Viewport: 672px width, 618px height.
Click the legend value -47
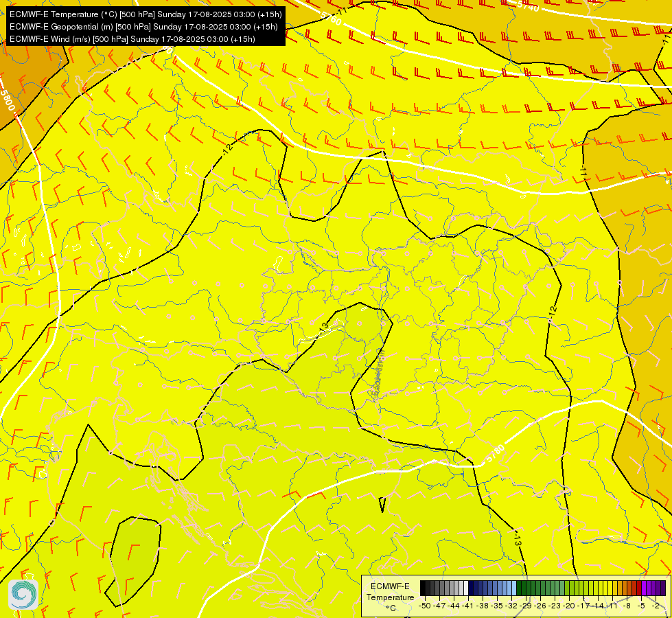pos(439,606)
